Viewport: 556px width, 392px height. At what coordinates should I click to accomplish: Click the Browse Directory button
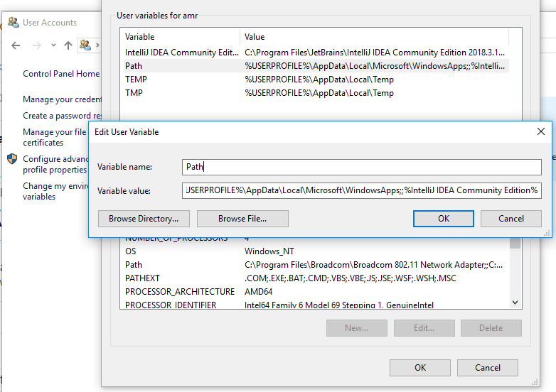coord(144,219)
